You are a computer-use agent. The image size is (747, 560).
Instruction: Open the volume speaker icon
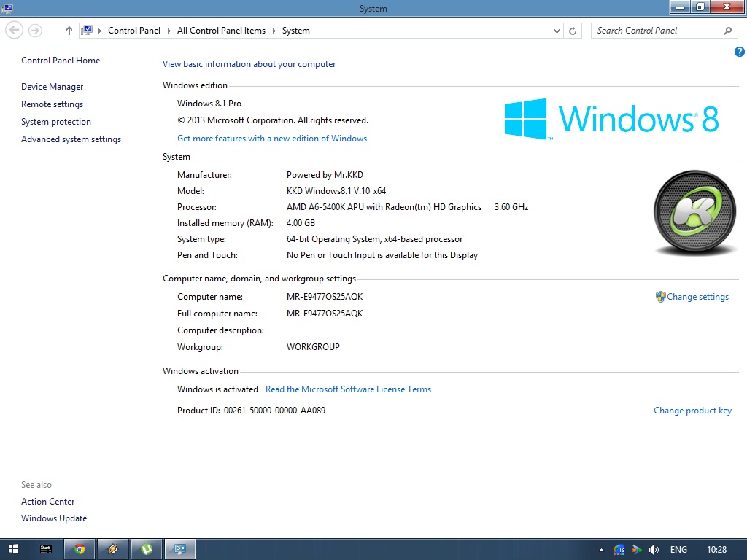click(x=654, y=550)
